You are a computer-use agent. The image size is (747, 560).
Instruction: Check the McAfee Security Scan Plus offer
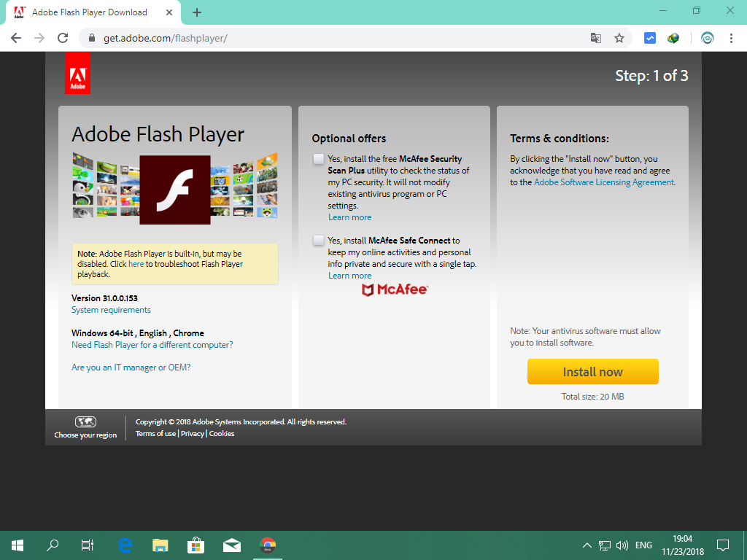(x=318, y=159)
